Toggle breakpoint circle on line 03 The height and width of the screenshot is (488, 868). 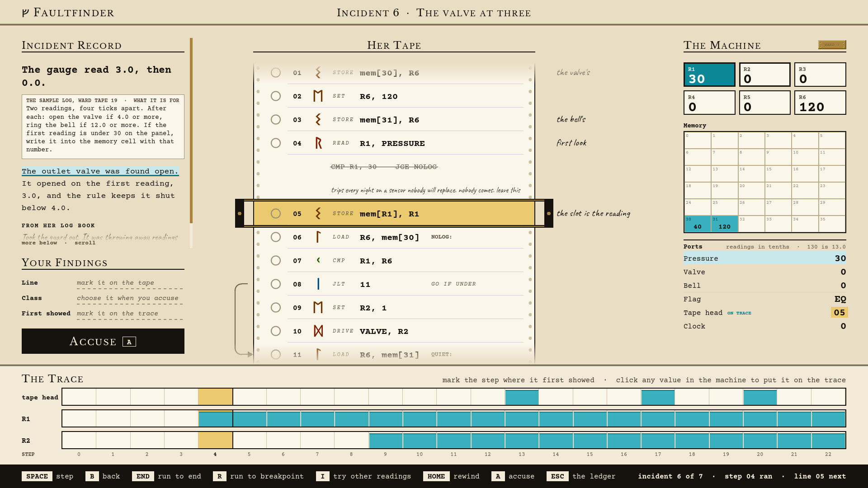(276, 120)
